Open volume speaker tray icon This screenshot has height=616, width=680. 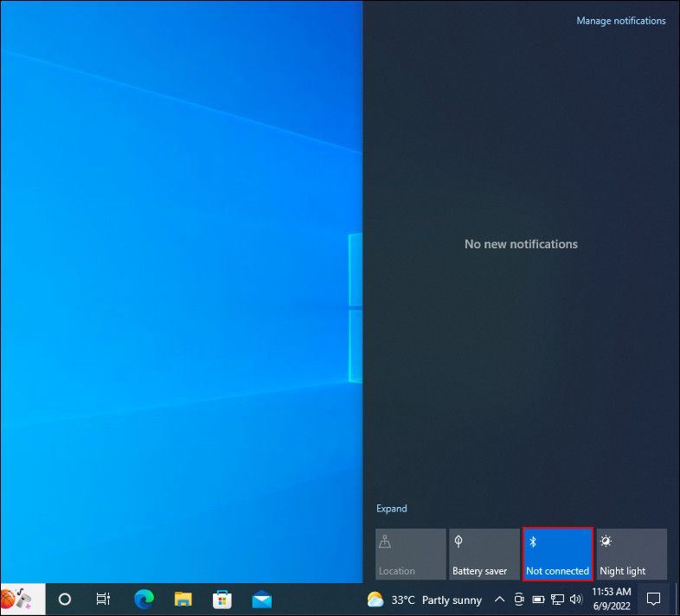(576, 600)
